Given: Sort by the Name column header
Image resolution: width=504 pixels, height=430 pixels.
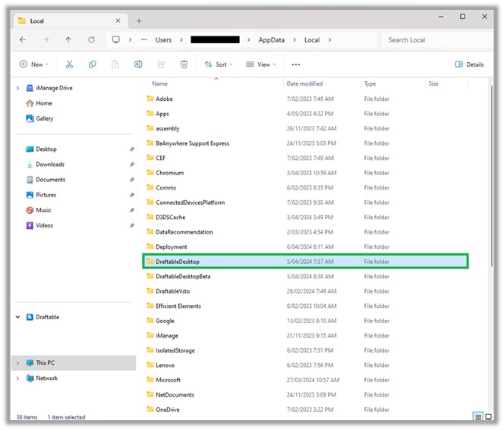Looking at the screenshot, I should coord(159,83).
